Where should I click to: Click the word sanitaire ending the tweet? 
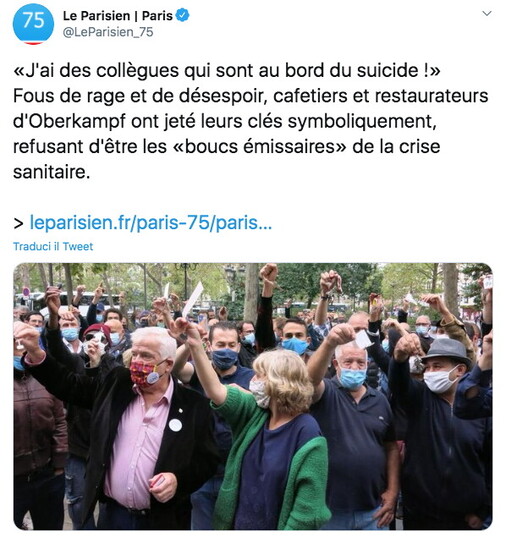click(x=52, y=172)
